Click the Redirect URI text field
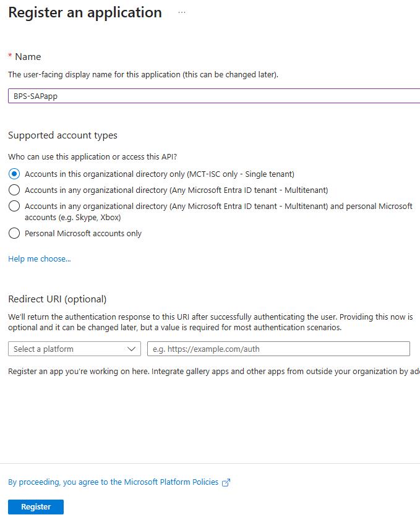The width and height of the screenshot is (420, 520). coord(278,349)
